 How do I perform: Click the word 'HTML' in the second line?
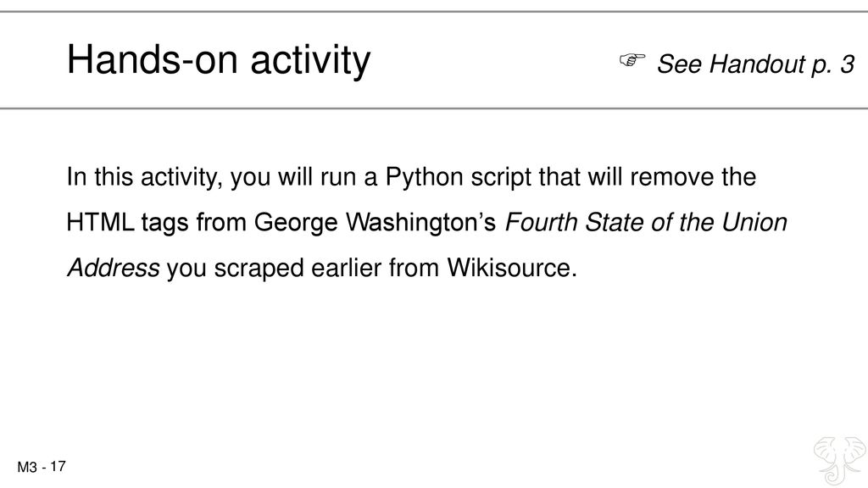[x=100, y=223]
